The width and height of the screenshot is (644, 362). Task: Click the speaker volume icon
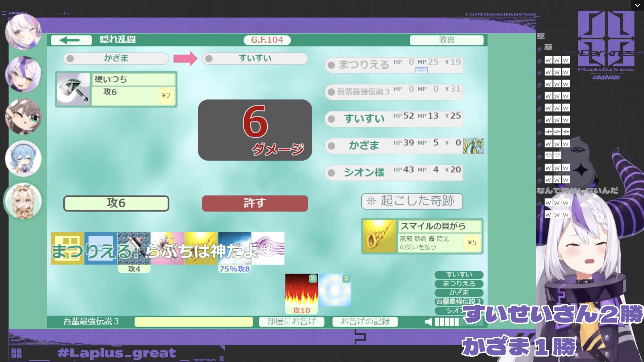[x=429, y=322]
